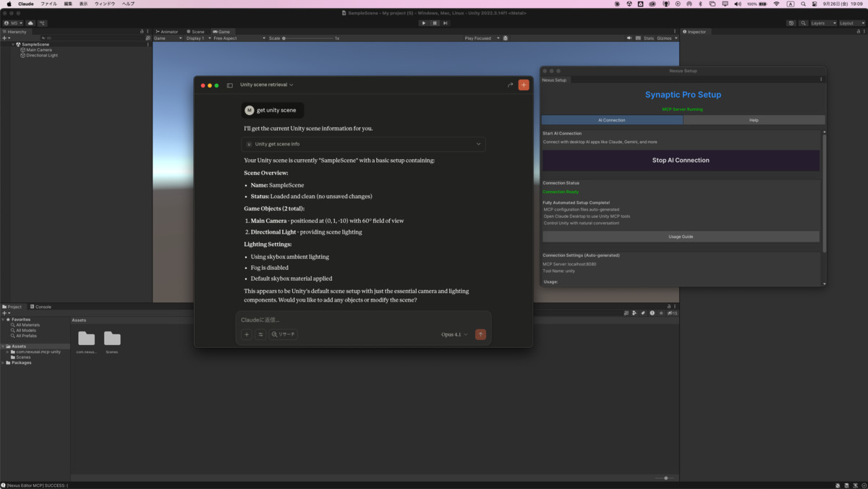Click the send arrow button in Claude chat

point(480,334)
